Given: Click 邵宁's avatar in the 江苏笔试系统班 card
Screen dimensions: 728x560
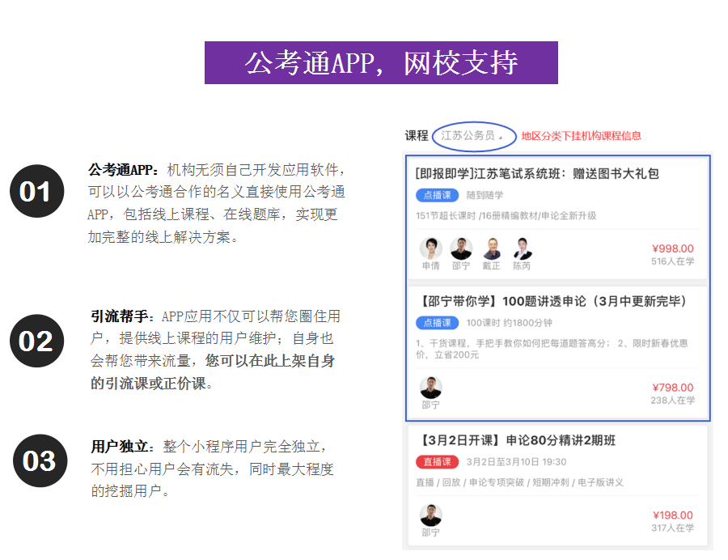Looking at the screenshot, I should [461, 248].
